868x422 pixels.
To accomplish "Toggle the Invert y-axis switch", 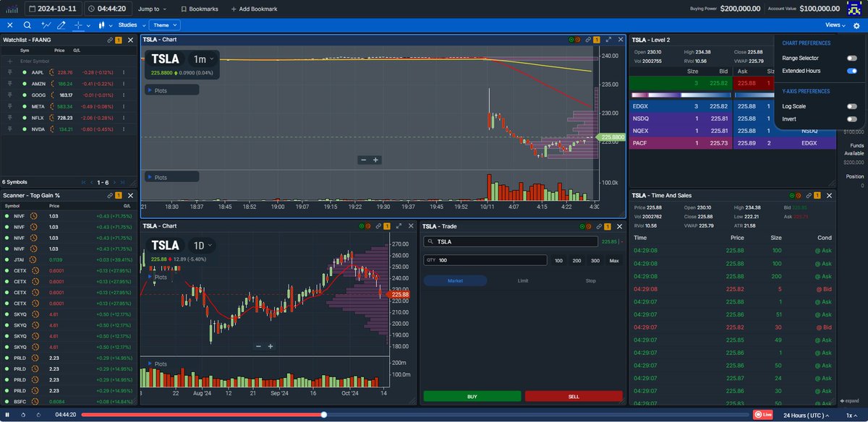I will 852,119.
